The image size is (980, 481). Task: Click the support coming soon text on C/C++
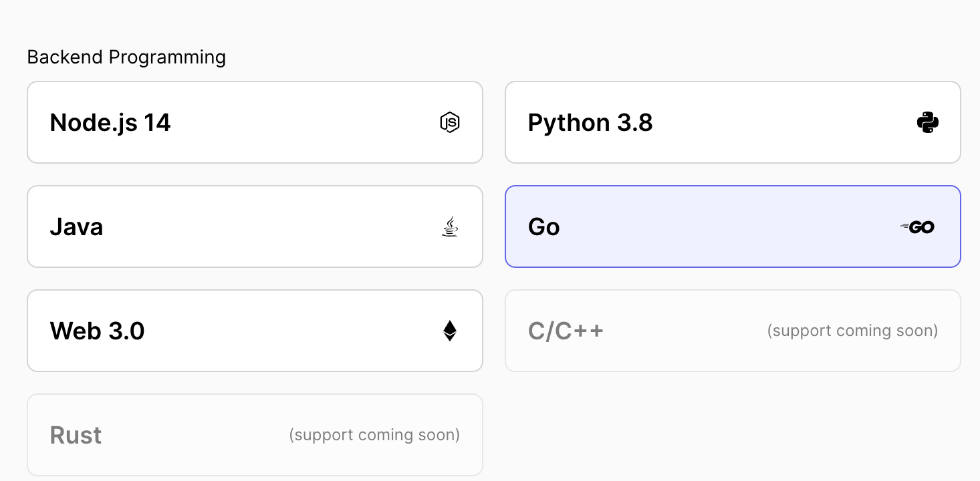(x=852, y=331)
